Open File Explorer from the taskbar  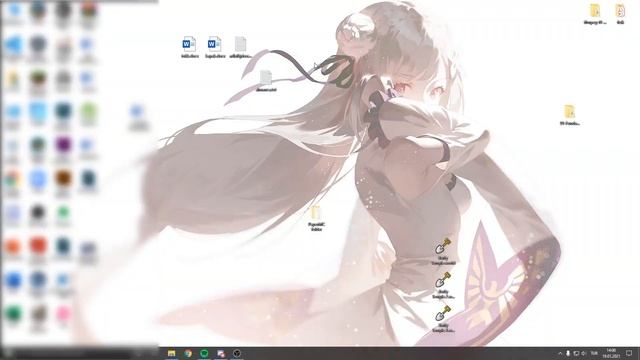(x=171, y=353)
